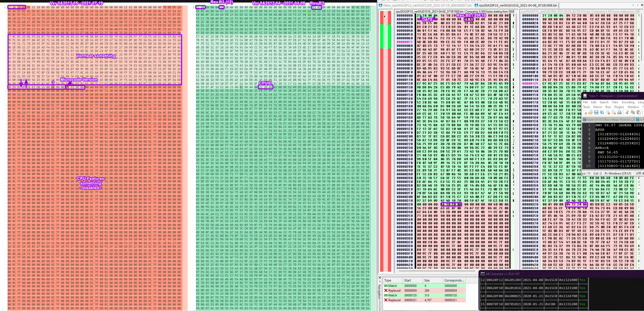Click offset 00000073 in left hex pane
This screenshot has width=644, height=311.
pyautogui.click(x=405, y=42)
